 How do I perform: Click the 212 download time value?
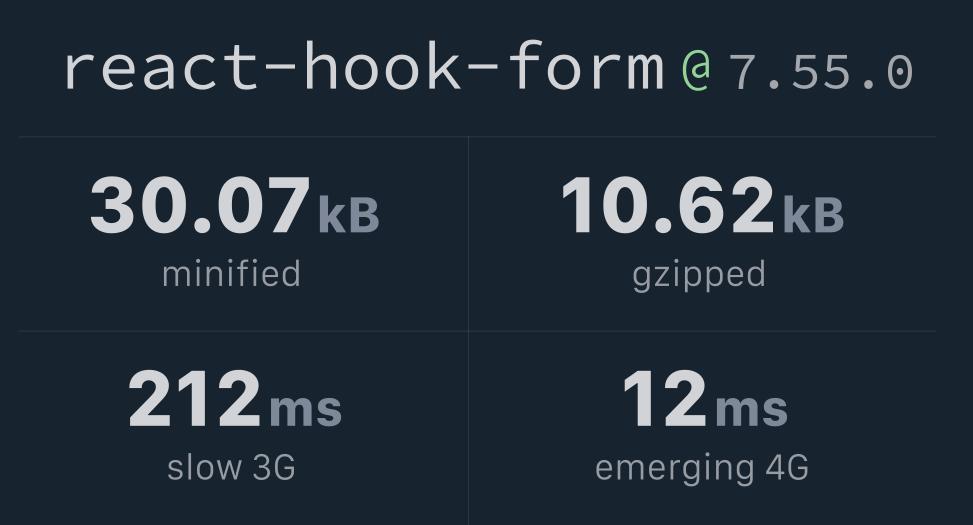coord(194,400)
